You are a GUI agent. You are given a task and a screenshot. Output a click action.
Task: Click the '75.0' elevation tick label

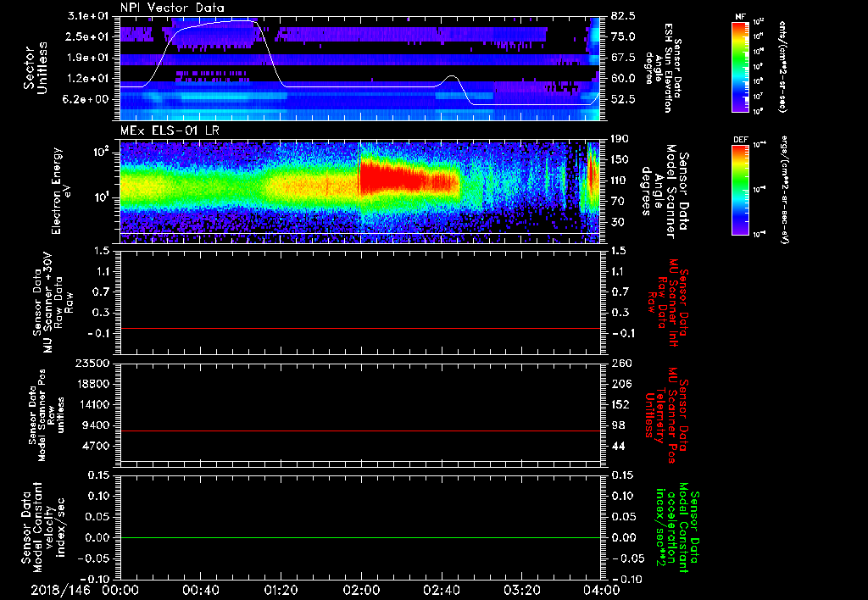624,36
